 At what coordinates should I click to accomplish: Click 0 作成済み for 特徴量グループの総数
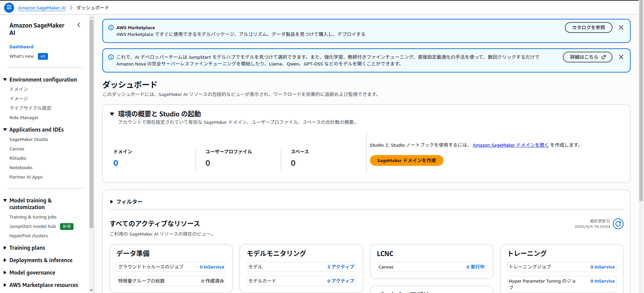213,281
